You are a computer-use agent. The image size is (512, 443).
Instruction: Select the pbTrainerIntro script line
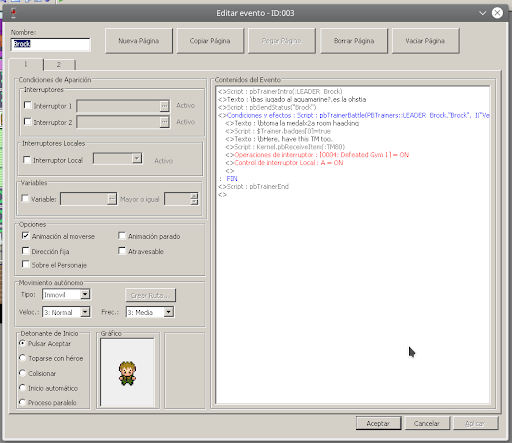tap(280, 91)
